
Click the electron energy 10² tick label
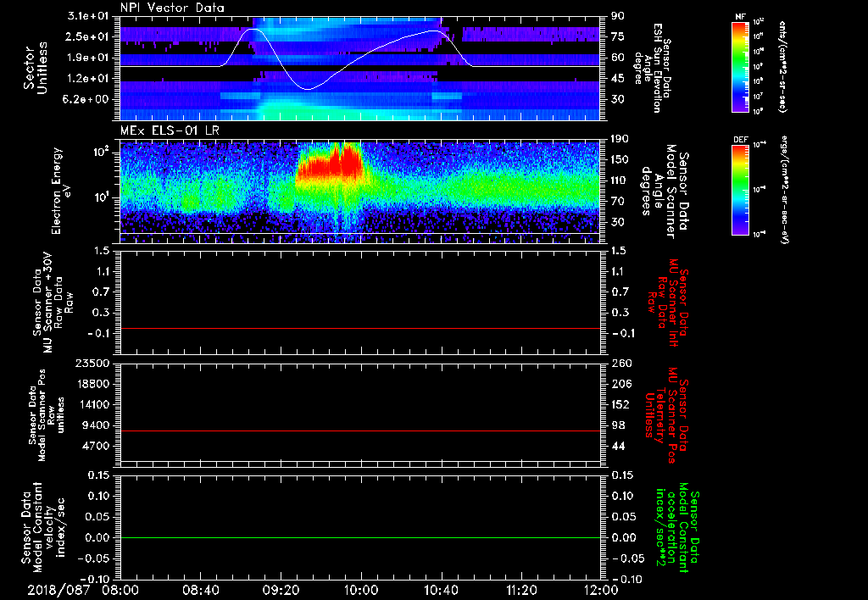click(x=102, y=153)
